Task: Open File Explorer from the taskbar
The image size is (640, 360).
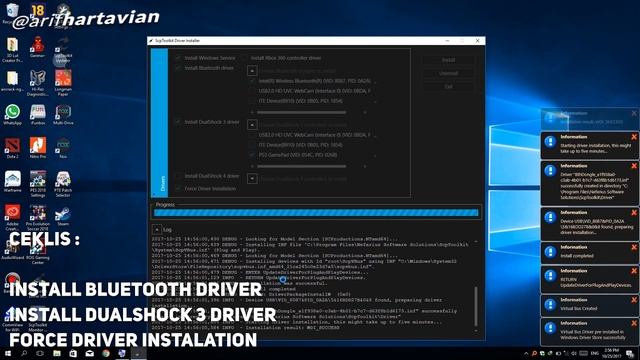Action: coord(57,353)
